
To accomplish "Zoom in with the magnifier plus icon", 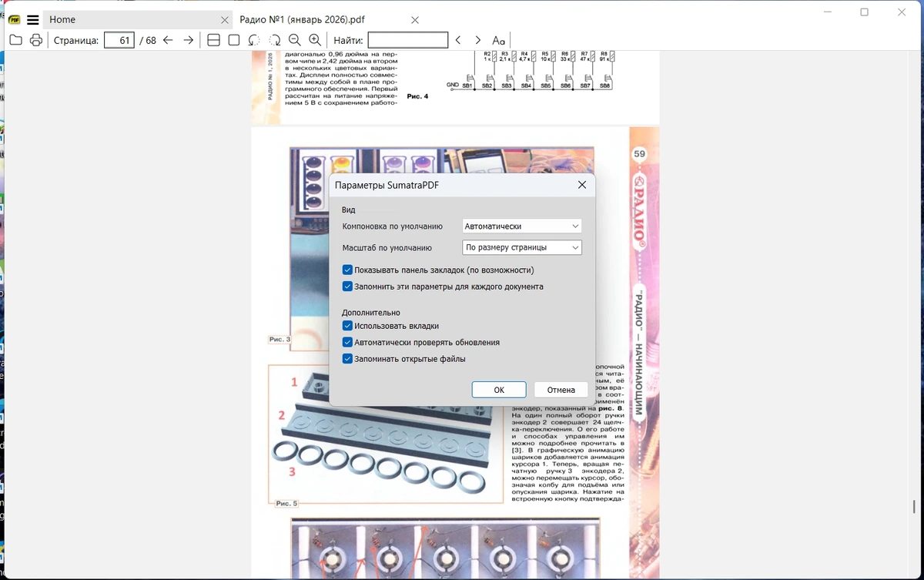I will click(x=315, y=40).
